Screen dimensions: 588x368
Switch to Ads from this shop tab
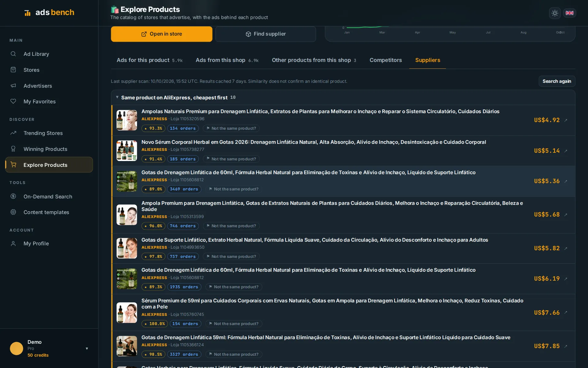(227, 60)
